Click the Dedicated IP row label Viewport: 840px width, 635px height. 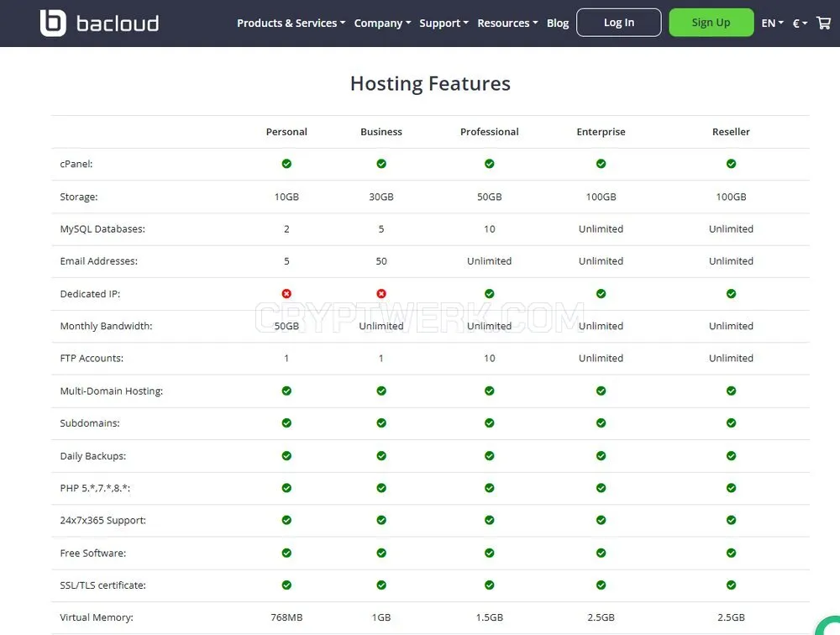90,294
